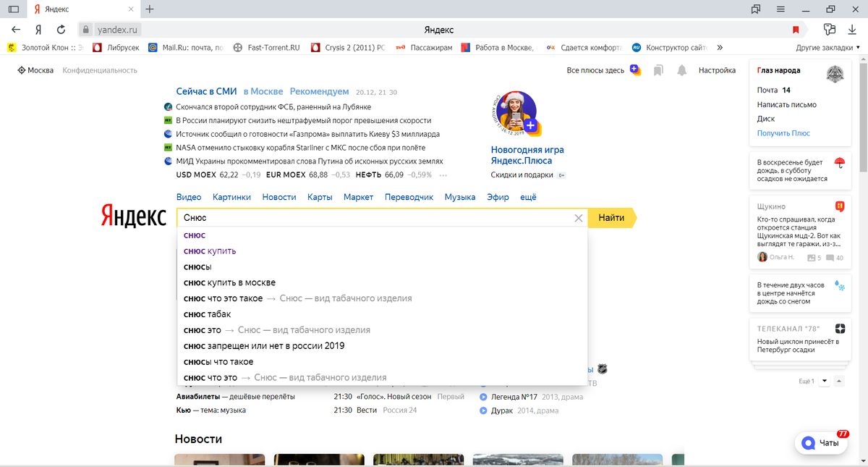Choose suggestion снюс запрещен или нет в россии 2019

[382, 346]
